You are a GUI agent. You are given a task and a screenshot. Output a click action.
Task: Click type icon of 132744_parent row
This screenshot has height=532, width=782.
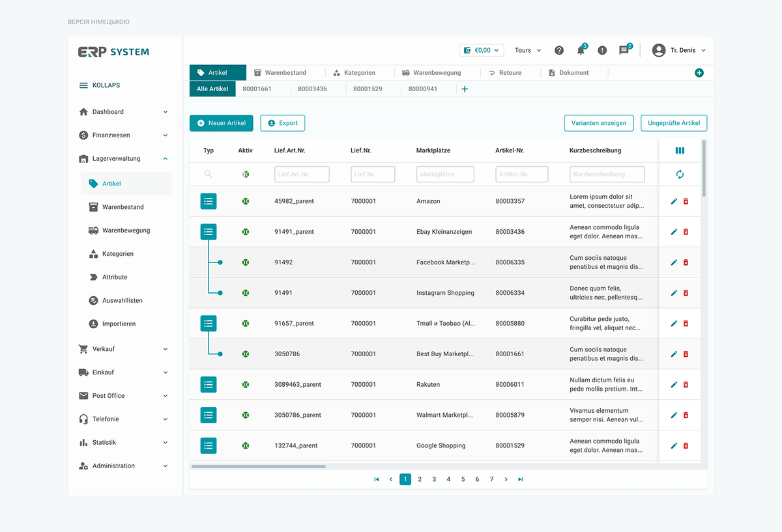(x=209, y=445)
